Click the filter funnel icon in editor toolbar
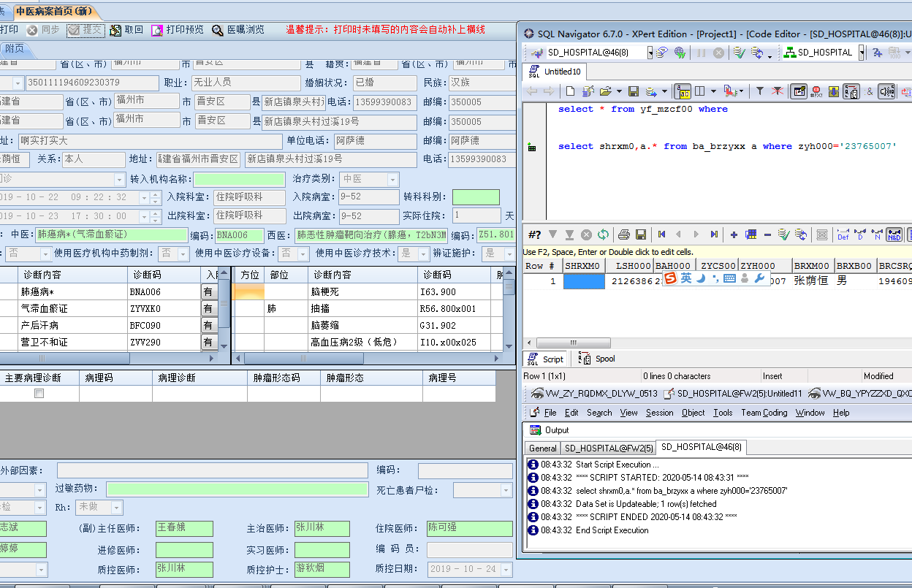 click(759, 91)
